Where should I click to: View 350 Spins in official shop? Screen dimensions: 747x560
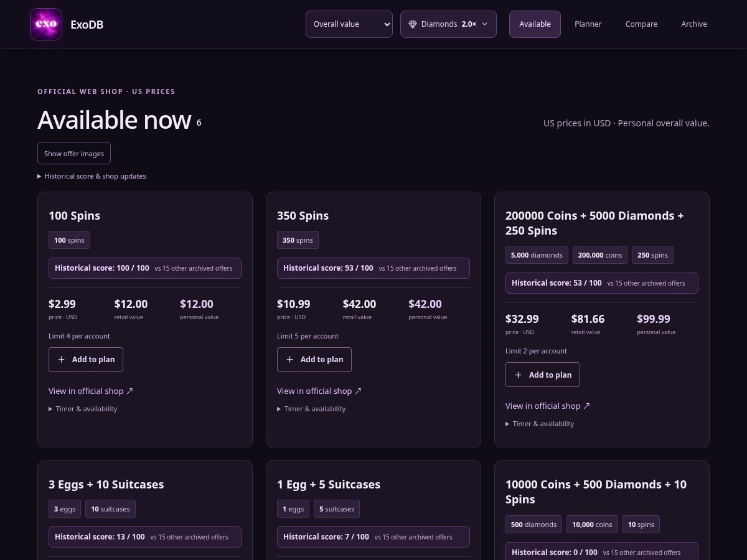click(319, 391)
